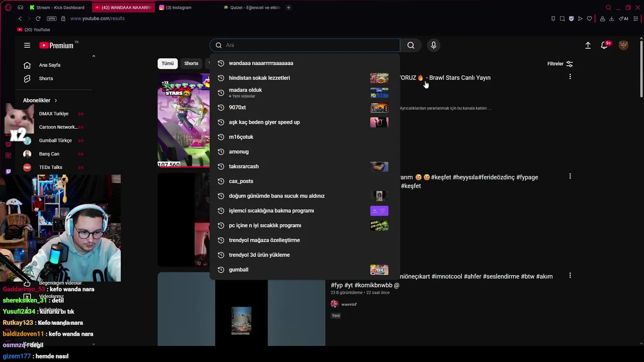Open the Aria AI toolbar button
The image size is (644, 362).
click(x=624, y=19)
